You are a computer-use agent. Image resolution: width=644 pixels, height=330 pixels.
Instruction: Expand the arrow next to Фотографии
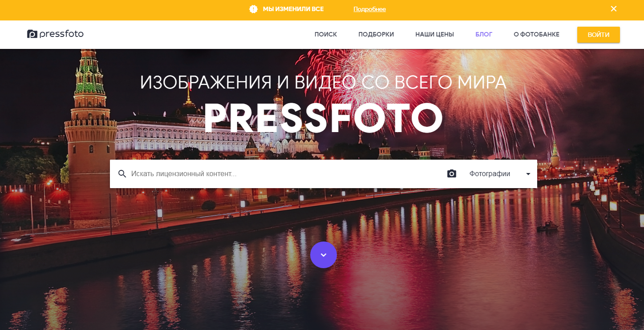(x=528, y=174)
